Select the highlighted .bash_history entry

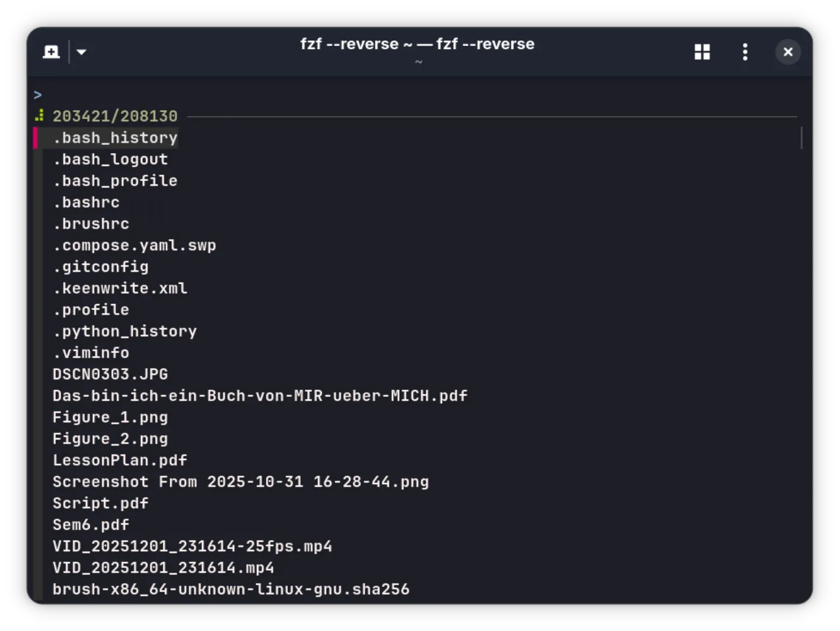[x=115, y=138]
